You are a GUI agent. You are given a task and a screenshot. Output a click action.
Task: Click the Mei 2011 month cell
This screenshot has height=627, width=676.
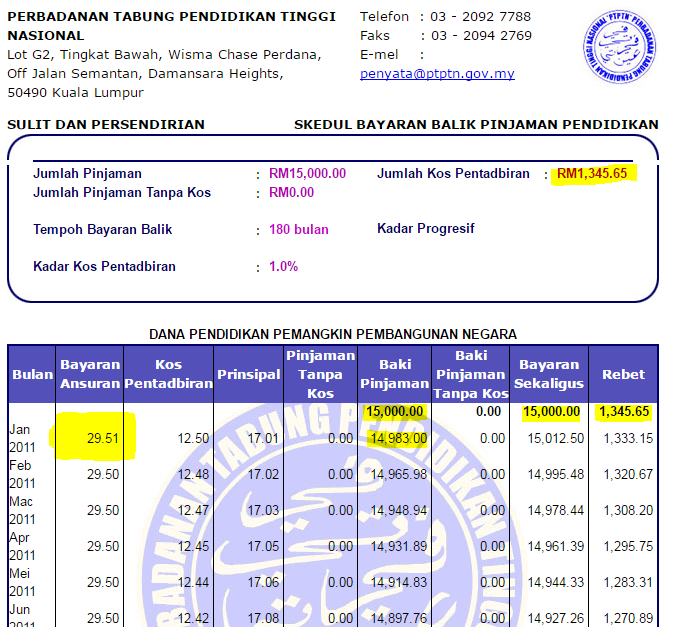(x=20, y=582)
